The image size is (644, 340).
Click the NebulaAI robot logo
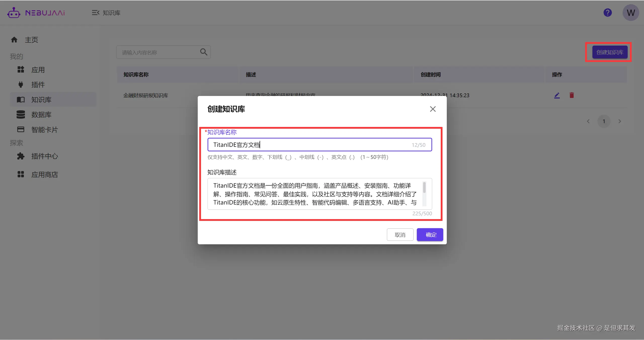coord(14,12)
